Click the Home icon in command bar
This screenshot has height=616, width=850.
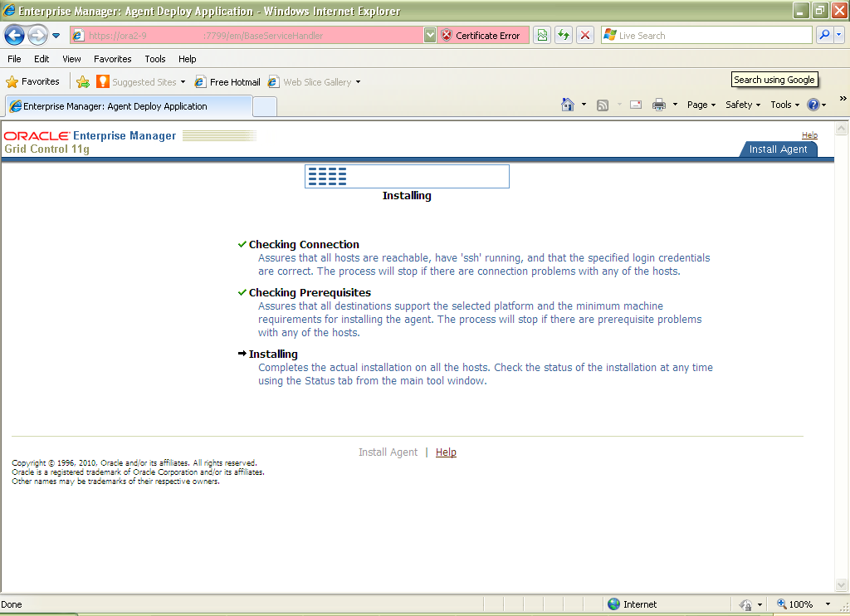(x=568, y=105)
